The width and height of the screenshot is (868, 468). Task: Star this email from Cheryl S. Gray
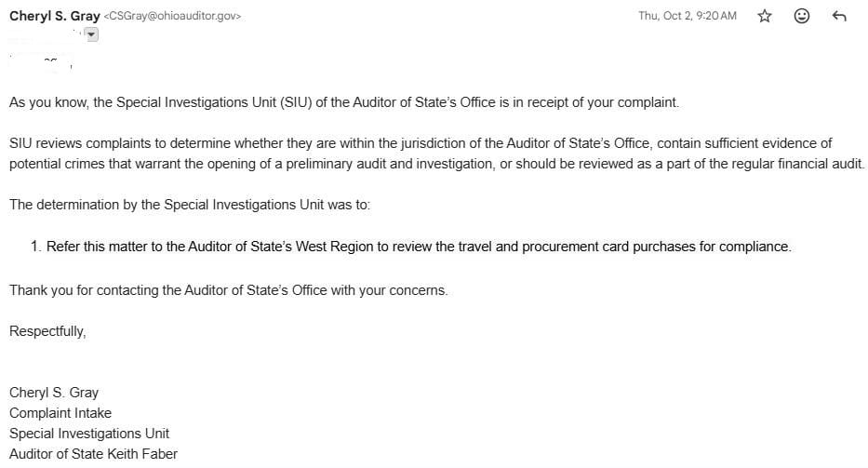[765, 16]
